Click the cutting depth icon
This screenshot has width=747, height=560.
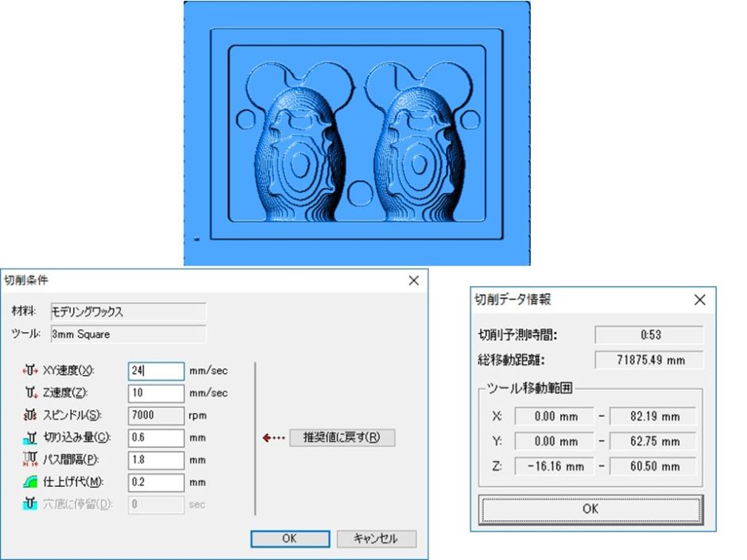click(x=30, y=437)
